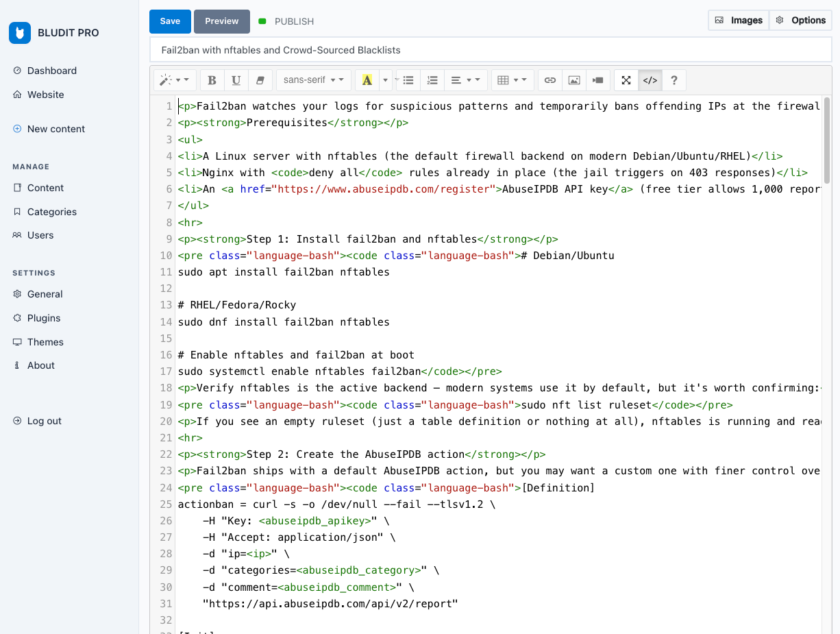840x634 pixels.
Task: Open the Options panel
Action: coord(801,20)
